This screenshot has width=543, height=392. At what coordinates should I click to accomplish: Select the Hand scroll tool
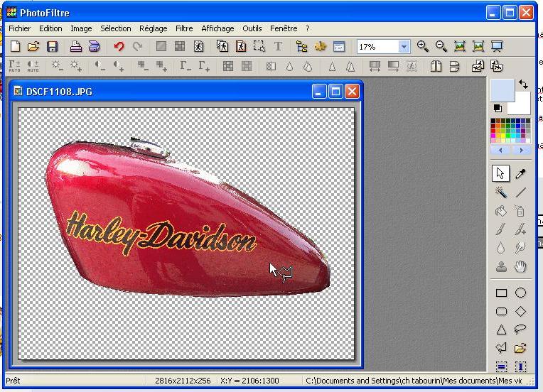tap(520, 267)
